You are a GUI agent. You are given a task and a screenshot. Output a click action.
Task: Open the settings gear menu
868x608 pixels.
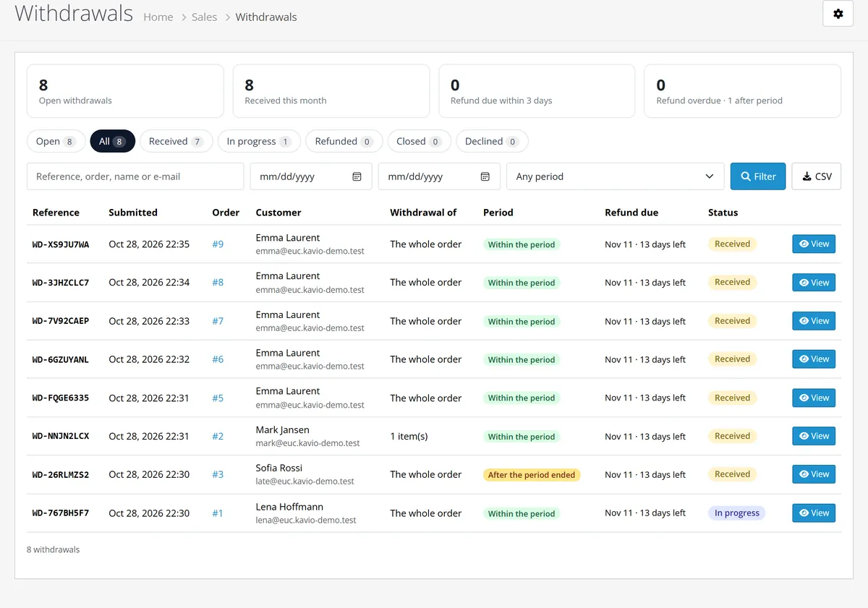[x=838, y=14]
